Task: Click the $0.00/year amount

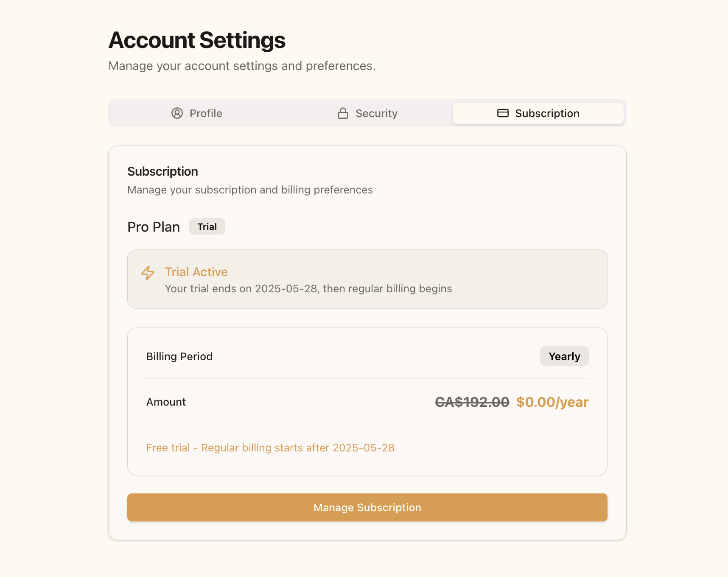Action: click(x=552, y=402)
